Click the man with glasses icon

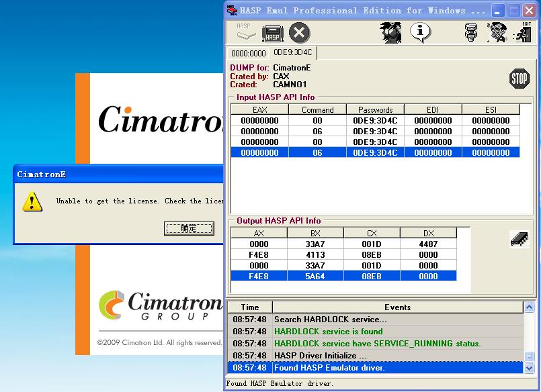tap(497, 32)
